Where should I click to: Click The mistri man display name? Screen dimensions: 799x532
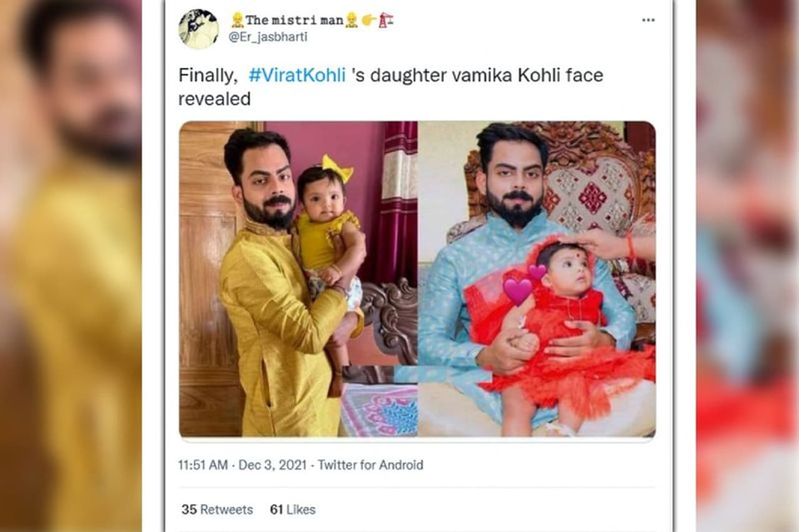point(294,20)
